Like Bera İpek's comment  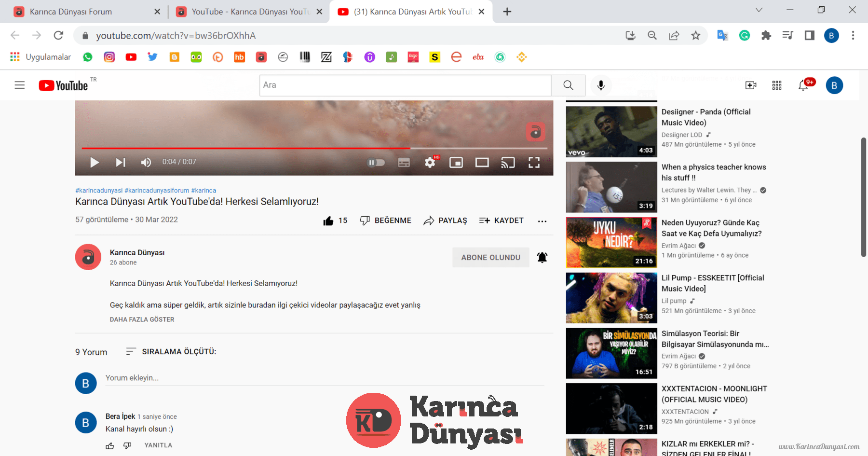tap(110, 445)
